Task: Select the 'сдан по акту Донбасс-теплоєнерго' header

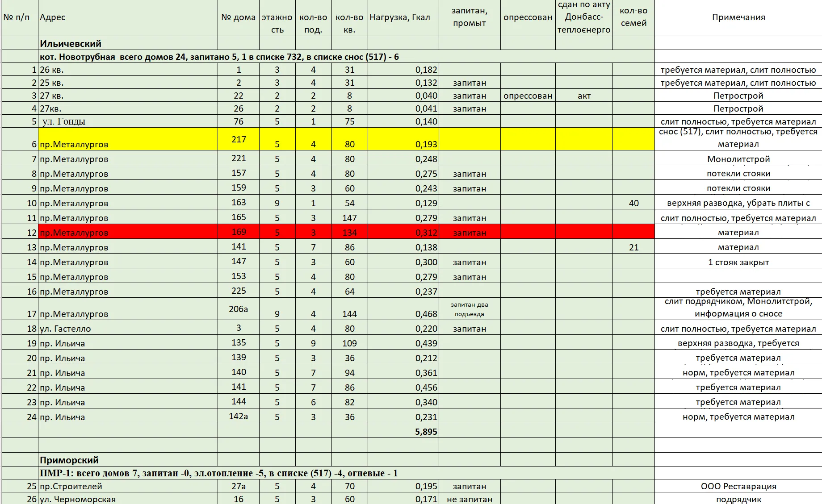Action: coord(584,17)
